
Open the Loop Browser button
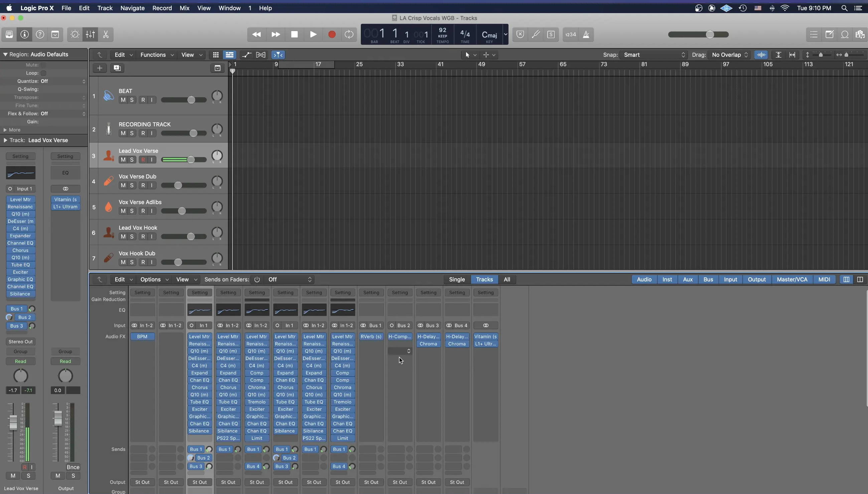click(845, 34)
